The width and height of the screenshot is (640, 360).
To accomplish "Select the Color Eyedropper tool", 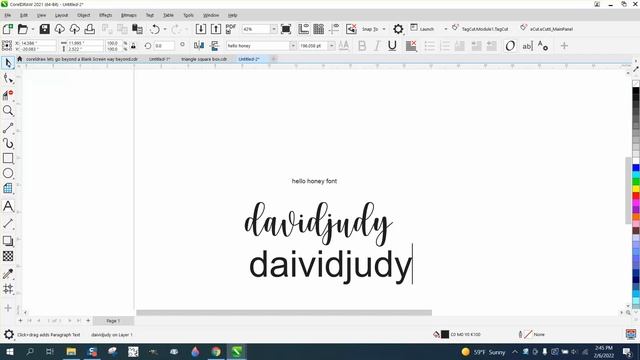I will point(8,273).
